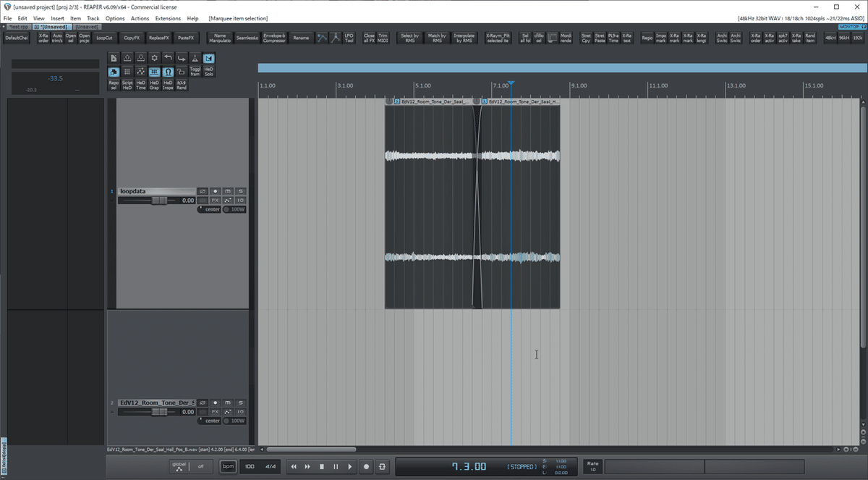
Task: Toggle the metronome icon
Action: point(195,58)
